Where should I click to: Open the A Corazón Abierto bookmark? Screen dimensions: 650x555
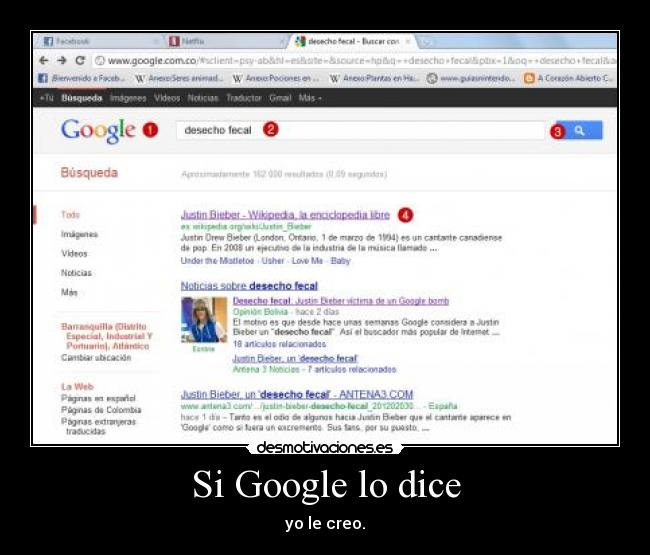point(568,78)
